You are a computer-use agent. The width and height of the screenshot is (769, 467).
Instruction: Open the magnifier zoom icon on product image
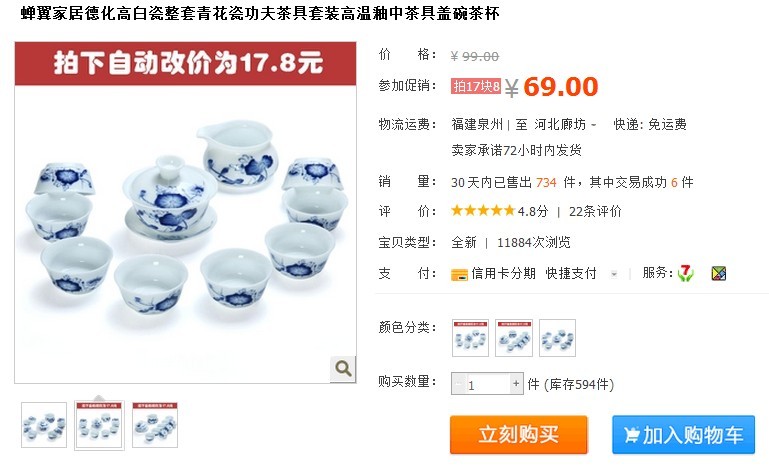pyautogui.click(x=343, y=368)
